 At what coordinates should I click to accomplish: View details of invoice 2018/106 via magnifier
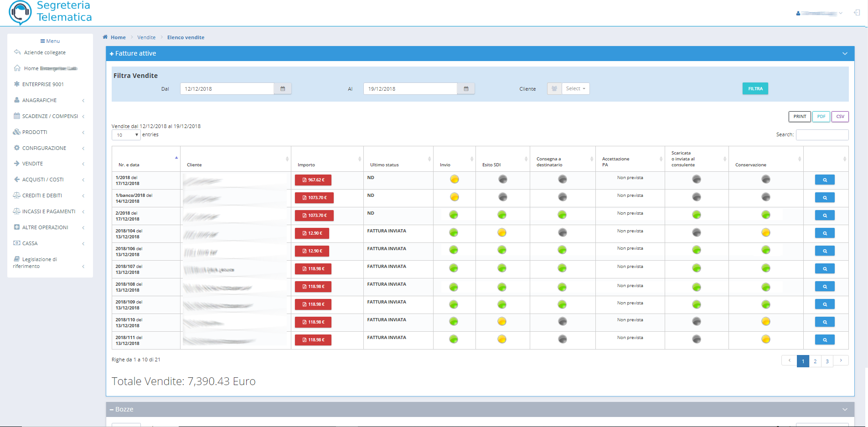825,251
